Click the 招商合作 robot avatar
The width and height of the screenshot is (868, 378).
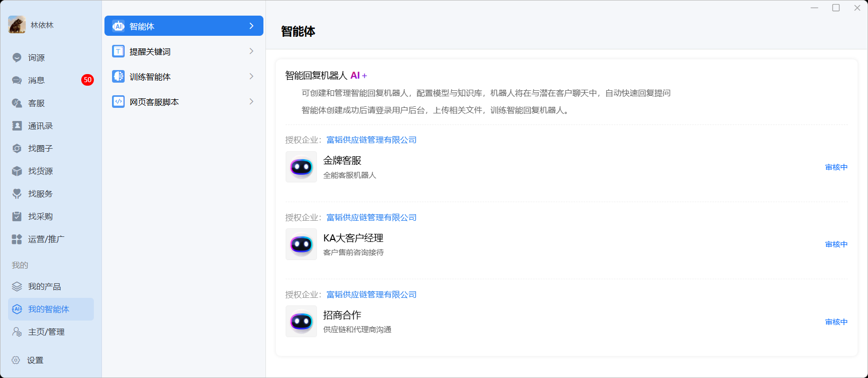(301, 322)
